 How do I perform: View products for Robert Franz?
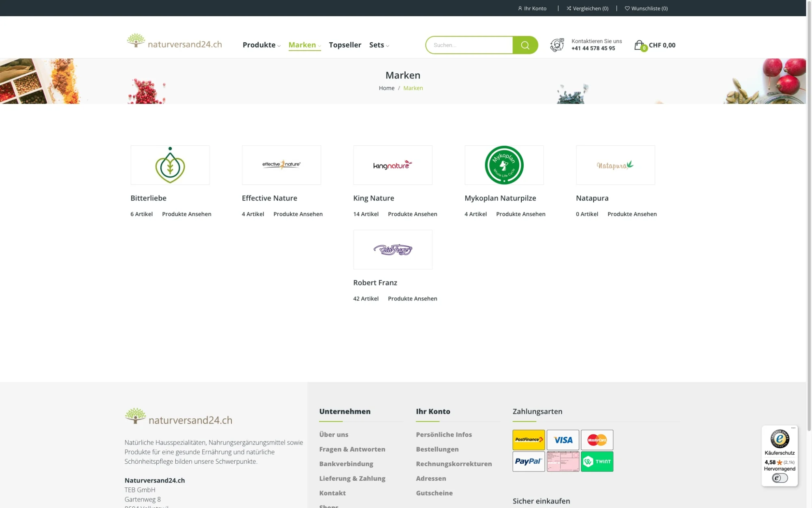pos(412,298)
